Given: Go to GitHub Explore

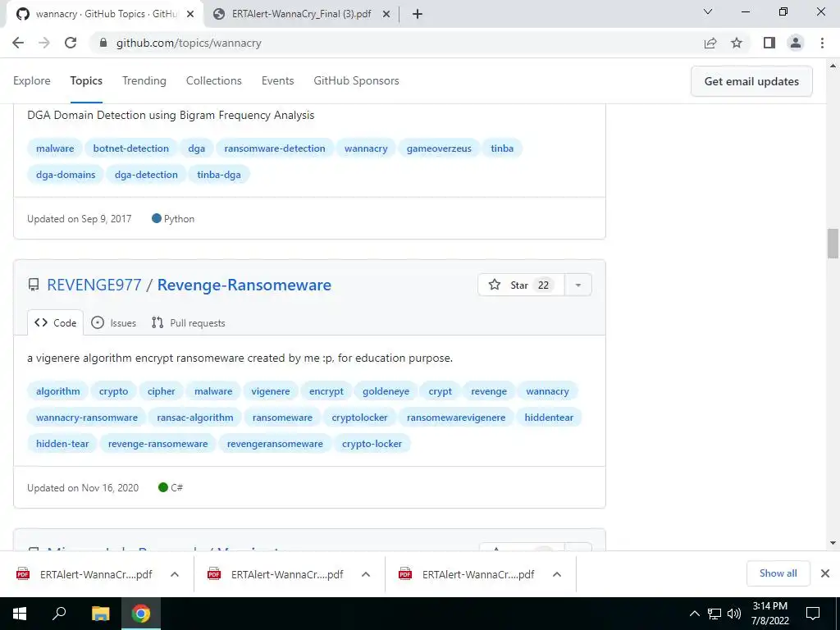Looking at the screenshot, I should pyautogui.click(x=32, y=81).
